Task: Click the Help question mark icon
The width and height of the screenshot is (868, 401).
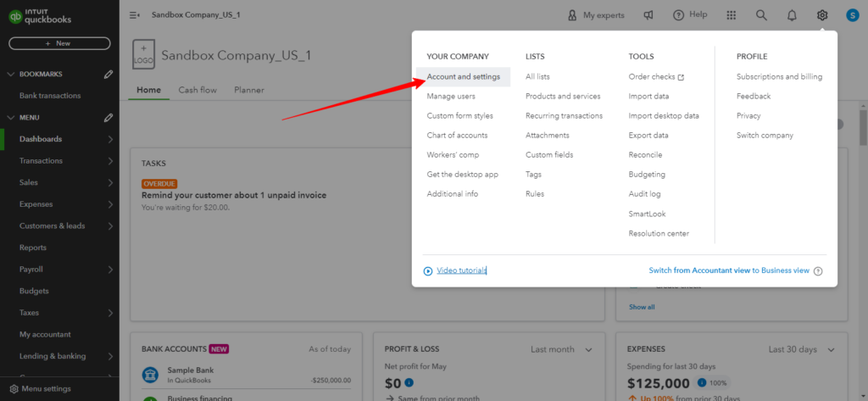Action: click(x=678, y=15)
